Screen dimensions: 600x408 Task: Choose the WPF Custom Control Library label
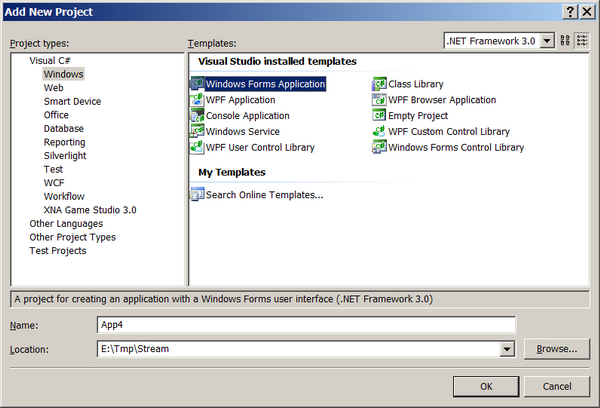tap(449, 132)
